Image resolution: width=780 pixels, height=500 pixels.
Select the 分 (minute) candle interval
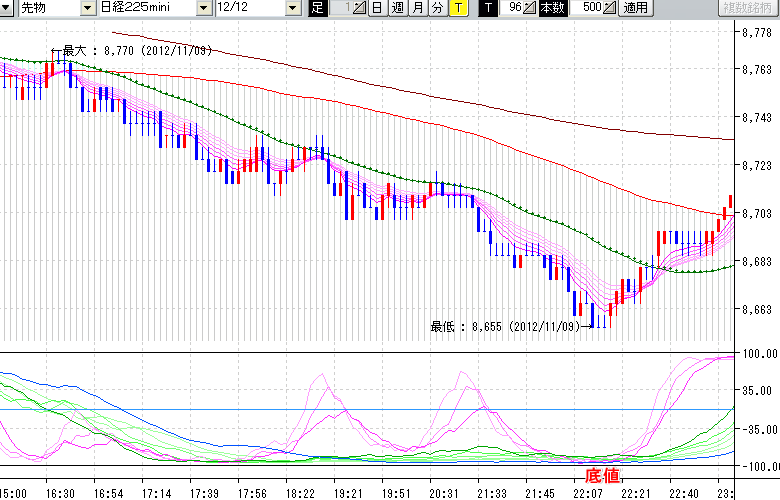pyautogui.click(x=437, y=8)
